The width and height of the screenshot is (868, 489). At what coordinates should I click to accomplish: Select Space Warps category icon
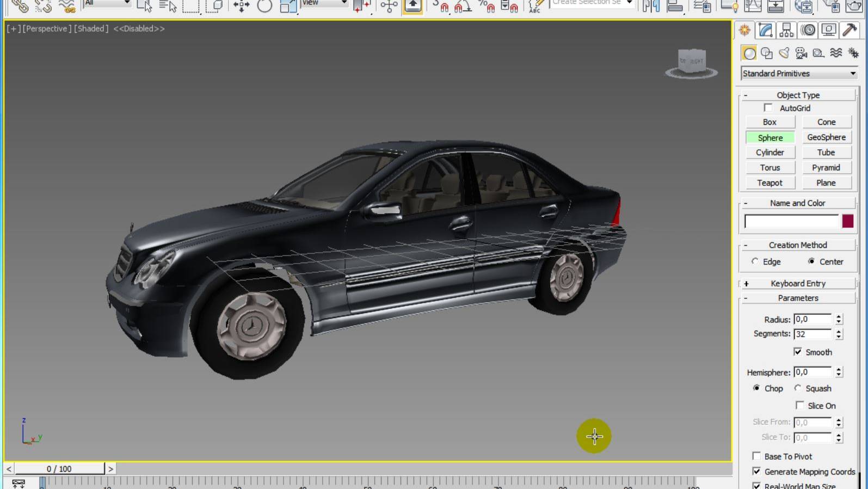836,53
